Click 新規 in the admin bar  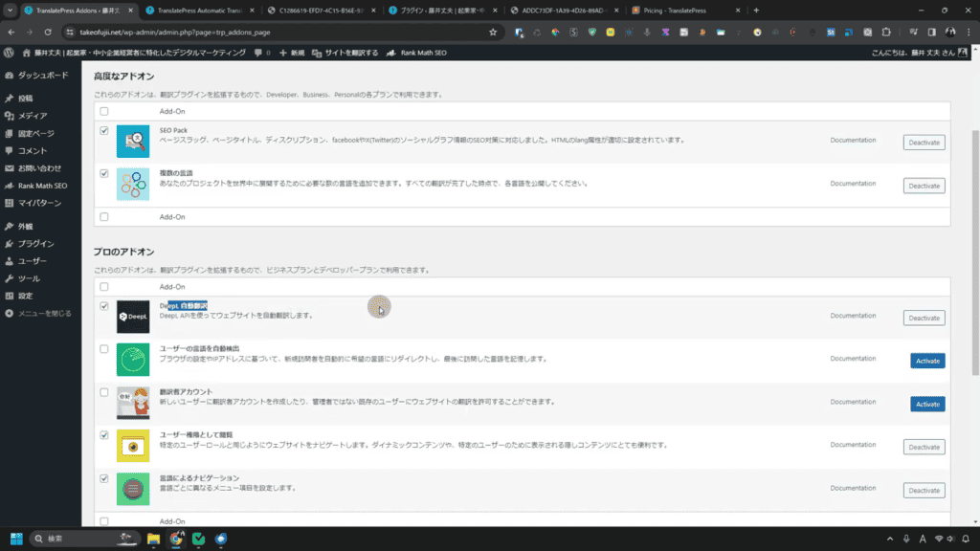coord(292,54)
